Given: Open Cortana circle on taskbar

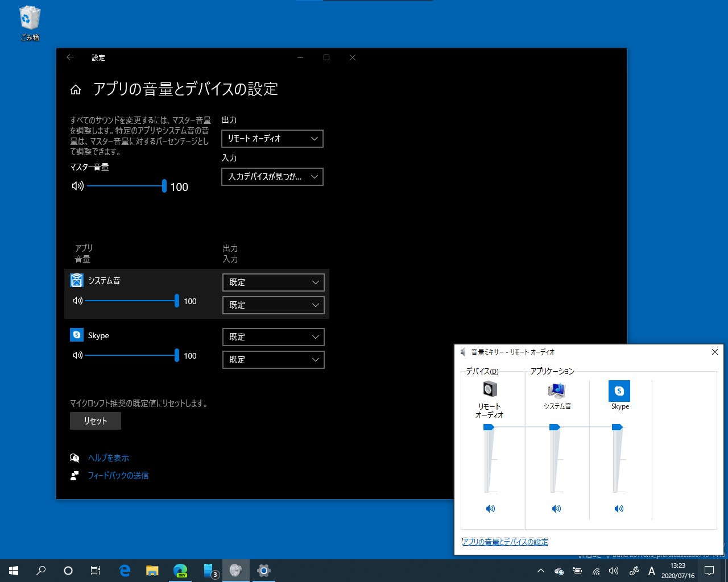Looking at the screenshot, I should (x=68, y=571).
